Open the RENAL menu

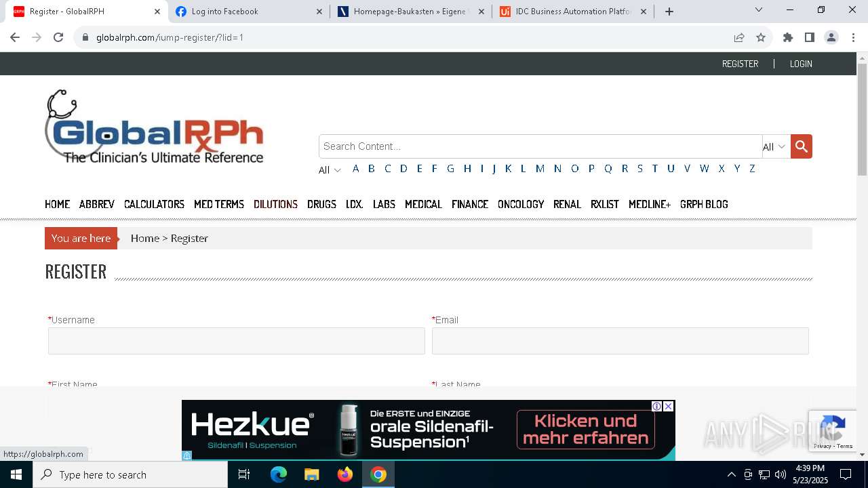(x=567, y=204)
